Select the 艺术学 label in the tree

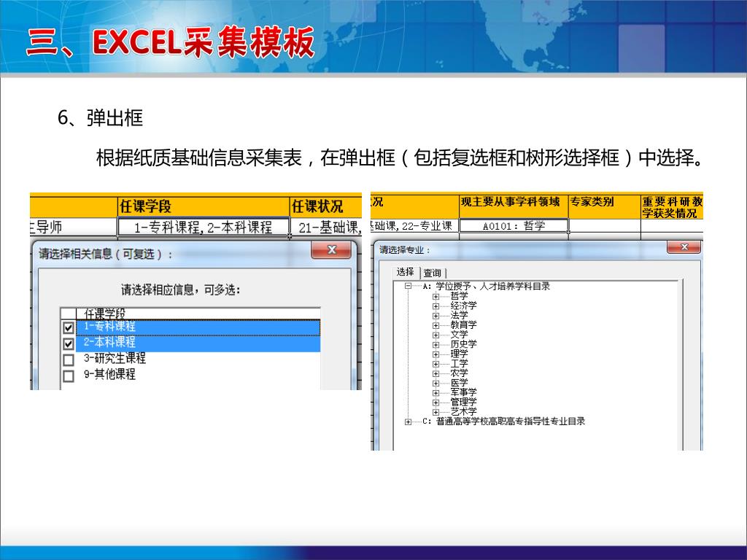click(463, 412)
